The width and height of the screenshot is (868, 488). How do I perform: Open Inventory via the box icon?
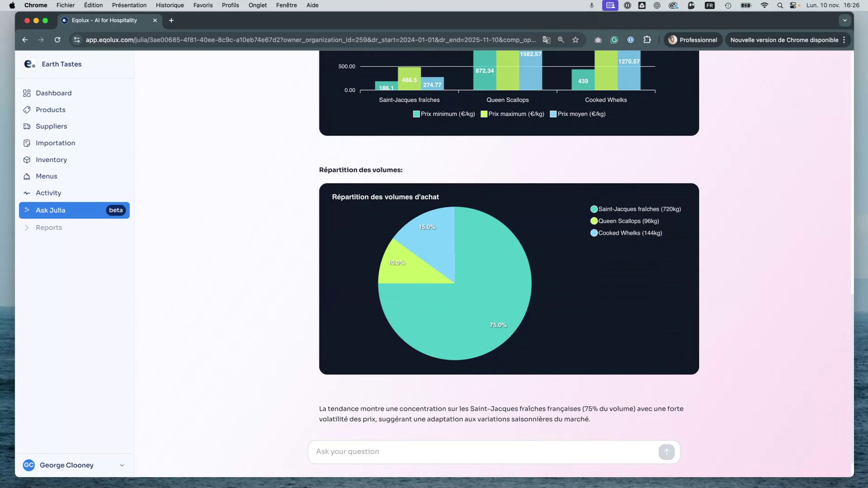[x=27, y=160]
